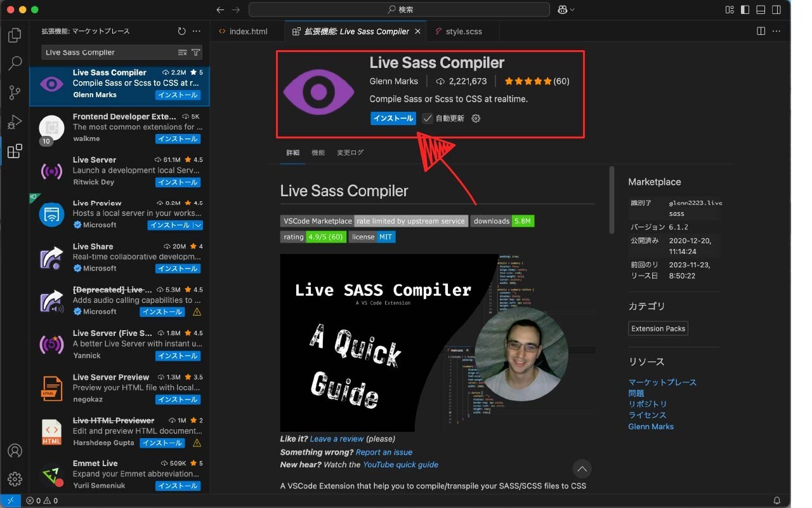This screenshot has height=508, width=812.
Task: Go forward with the navigation arrow
Action: pyautogui.click(x=236, y=10)
